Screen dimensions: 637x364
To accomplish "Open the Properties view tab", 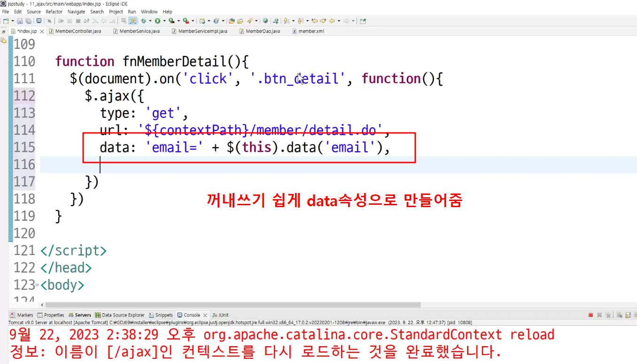I will (51, 315).
